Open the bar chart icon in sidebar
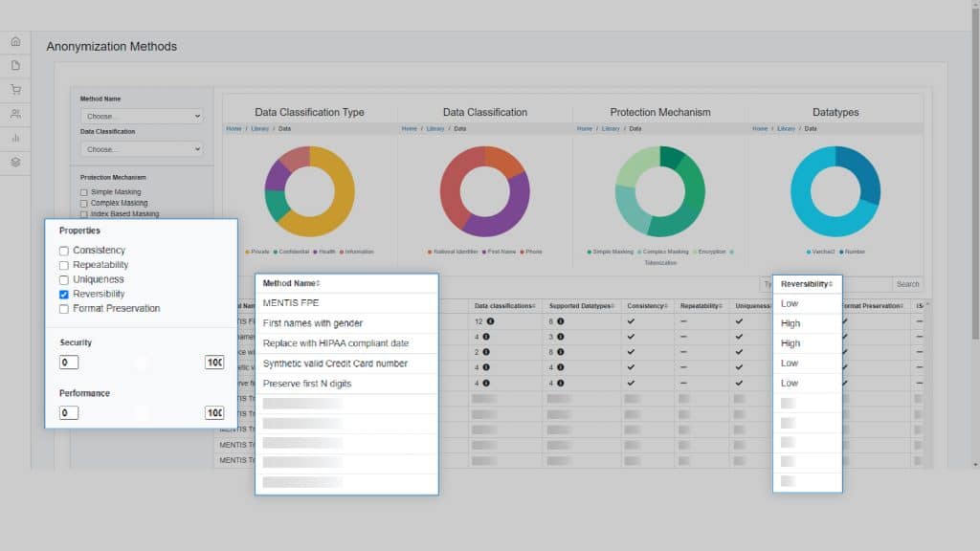Viewport: 980px width, 551px height. pyautogui.click(x=15, y=138)
